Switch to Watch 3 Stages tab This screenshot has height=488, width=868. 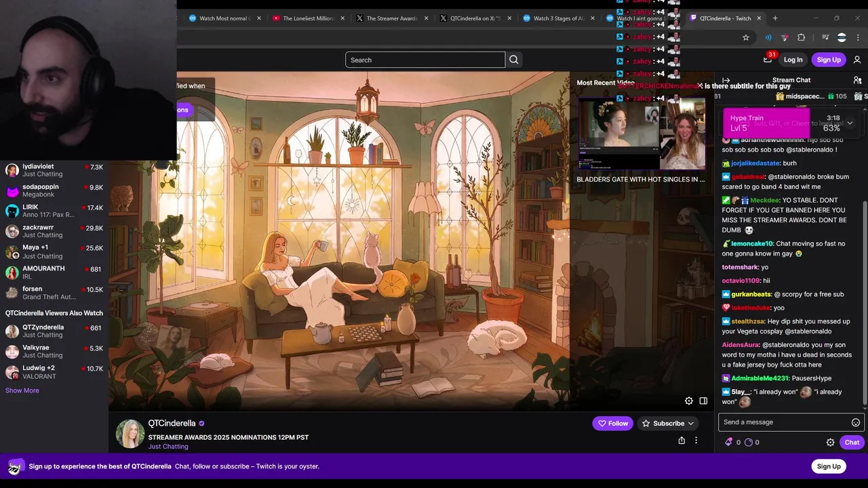pyautogui.click(x=558, y=18)
